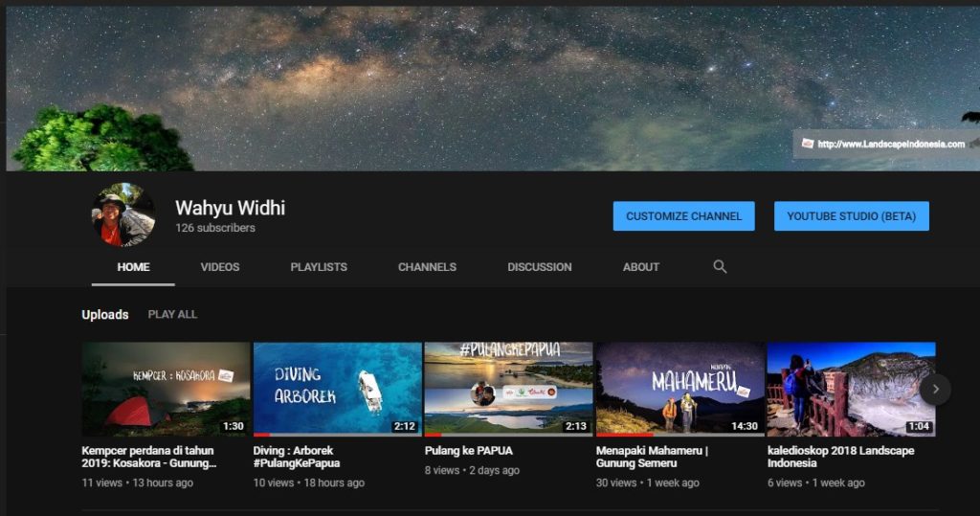The height and width of the screenshot is (516, 980).
Task: Click the Customize Channel button
Action: tap(683, 216)
